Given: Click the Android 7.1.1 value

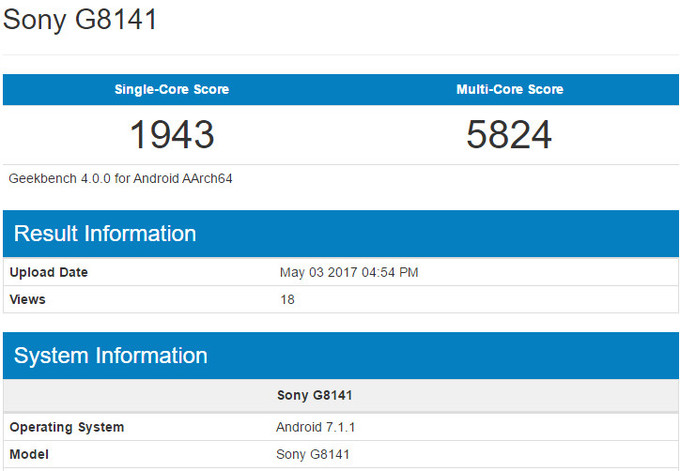Looking at the screenshot, I should pos(316,427).
